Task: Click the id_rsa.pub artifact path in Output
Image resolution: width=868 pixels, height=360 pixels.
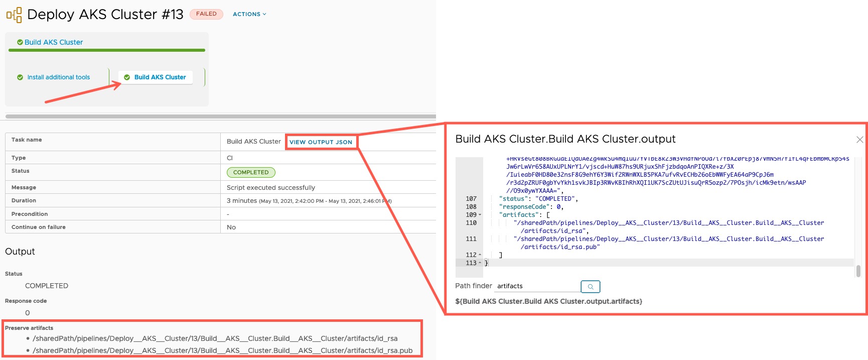Action: click(223, 351)
